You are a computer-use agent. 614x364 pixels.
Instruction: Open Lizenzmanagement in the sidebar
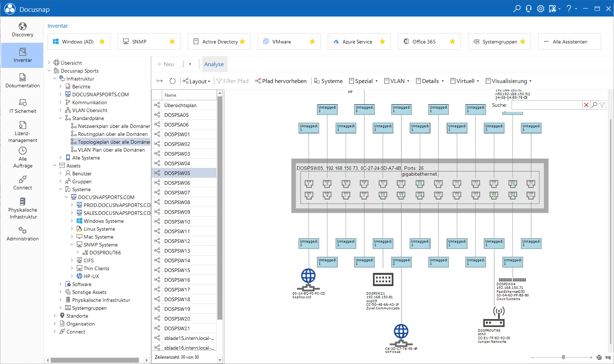[22, 132]
